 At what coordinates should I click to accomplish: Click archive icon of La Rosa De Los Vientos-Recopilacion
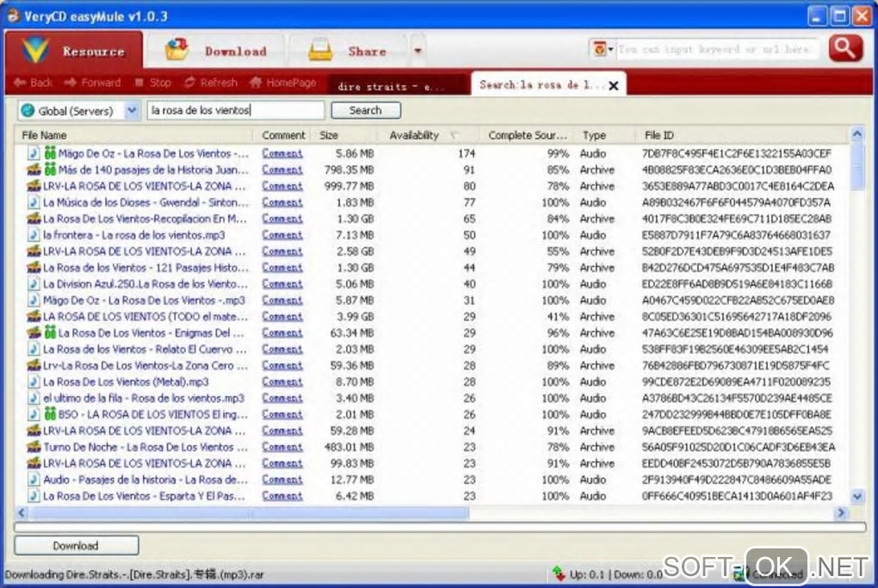point(34,219)
